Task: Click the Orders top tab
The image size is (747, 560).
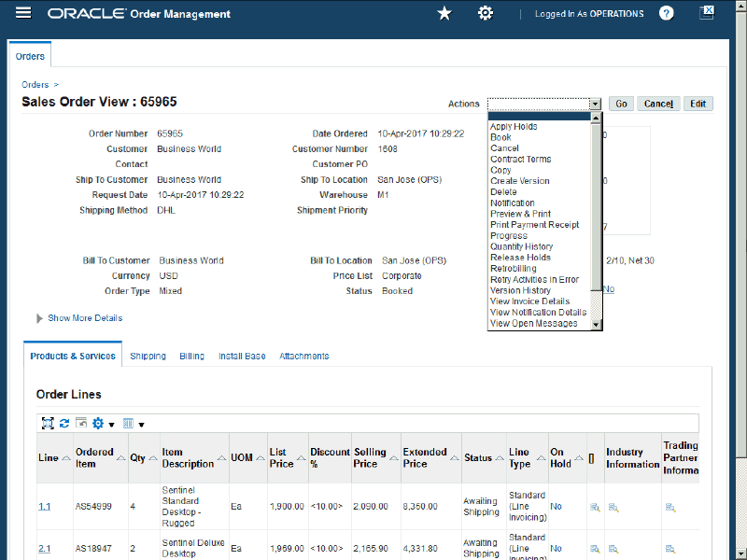Action: (30, 56)
